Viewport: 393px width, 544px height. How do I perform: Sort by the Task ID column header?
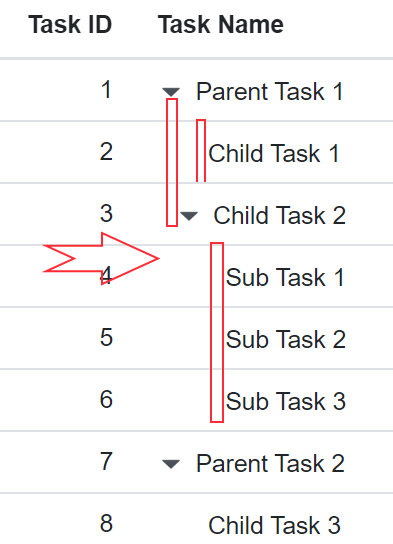tap(70, 25)
